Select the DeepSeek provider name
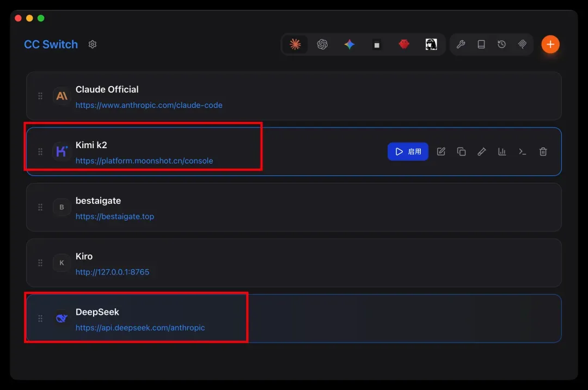588x390 pixels. 97,312
